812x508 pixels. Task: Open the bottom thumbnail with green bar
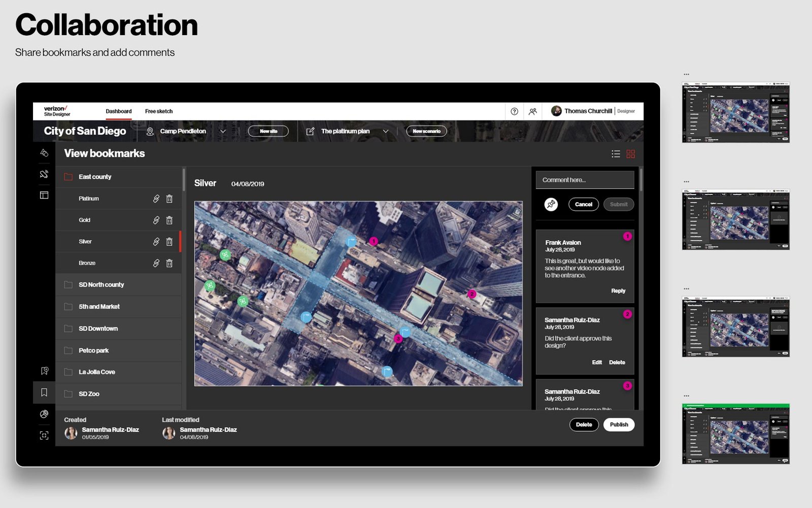tap(736, 434)
